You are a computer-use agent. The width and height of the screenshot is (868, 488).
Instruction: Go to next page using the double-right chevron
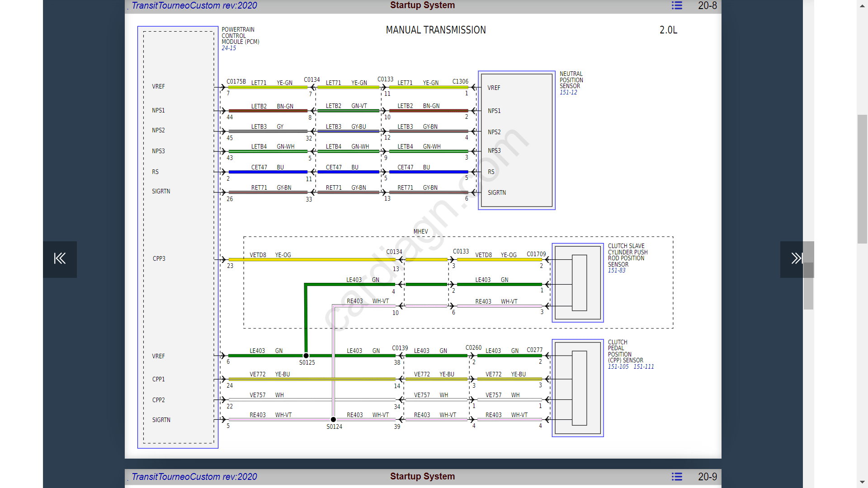pyautogui.click(x=796, y=259)
